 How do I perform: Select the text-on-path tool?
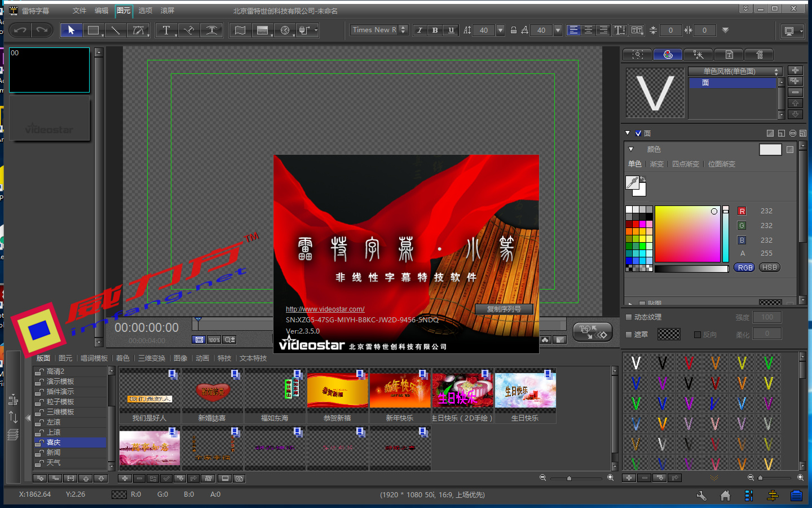[x=189, y=30]
